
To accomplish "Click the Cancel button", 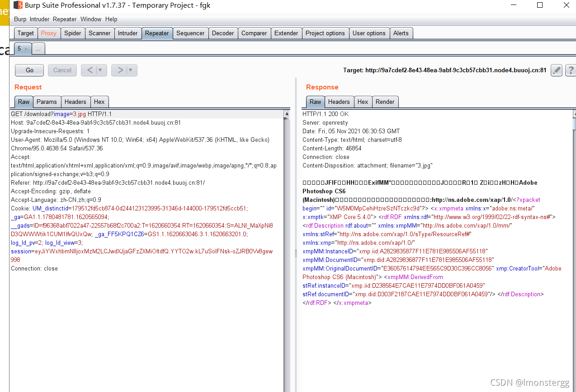I will [x=62, y=70].
